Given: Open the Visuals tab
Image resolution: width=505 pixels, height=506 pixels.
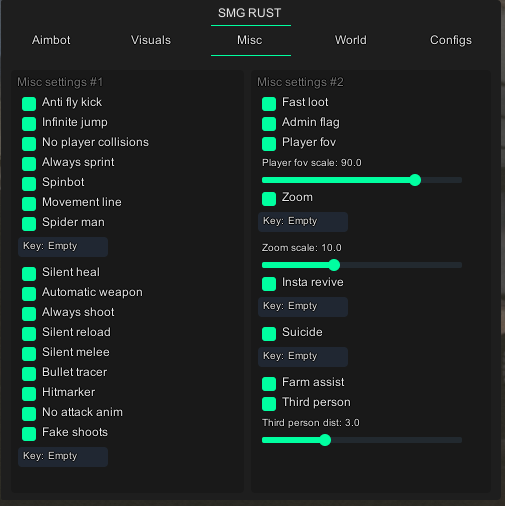Looking at the screenshot, I should (151, 40).
